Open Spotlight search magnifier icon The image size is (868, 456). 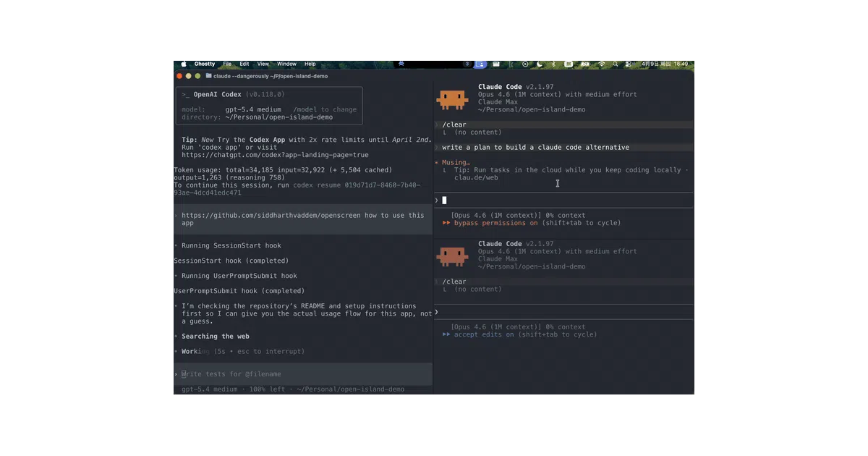(616, 64)
